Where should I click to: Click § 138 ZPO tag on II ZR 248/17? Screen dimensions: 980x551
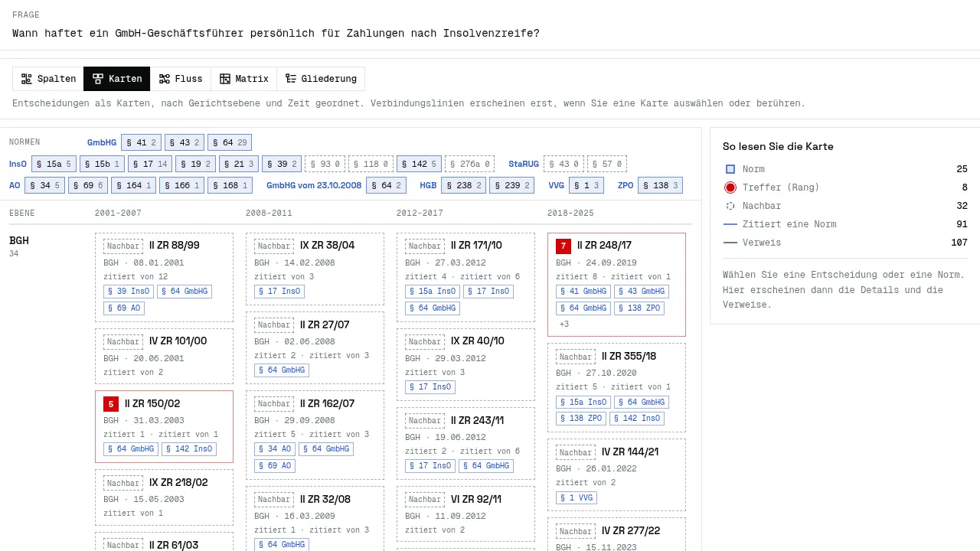click(x=639, y=308)
